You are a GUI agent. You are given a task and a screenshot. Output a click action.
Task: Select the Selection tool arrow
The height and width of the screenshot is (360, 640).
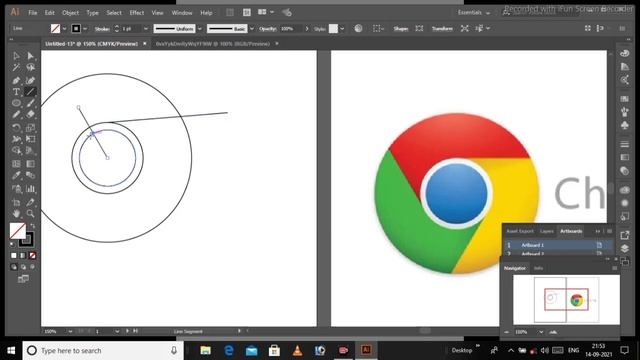(x=16, y=56)
